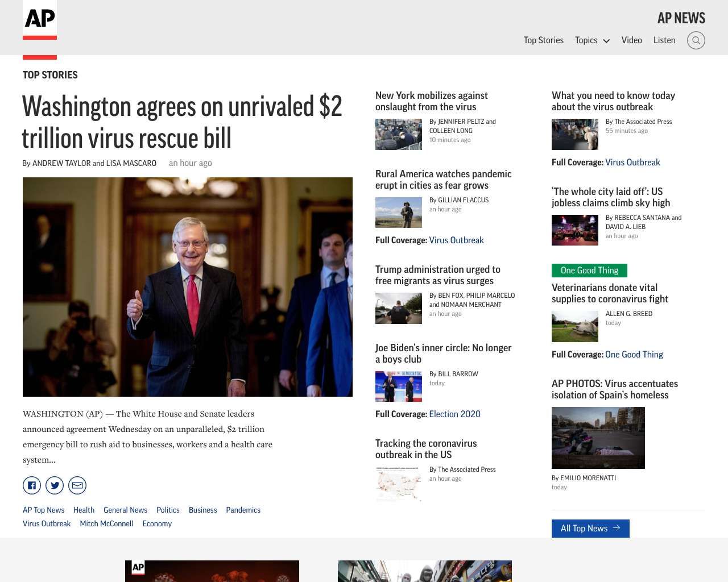This screenshot has width=728, height=582.
Task: Click the jobless claims story thumbnail
Action: (x=575, y=230)
